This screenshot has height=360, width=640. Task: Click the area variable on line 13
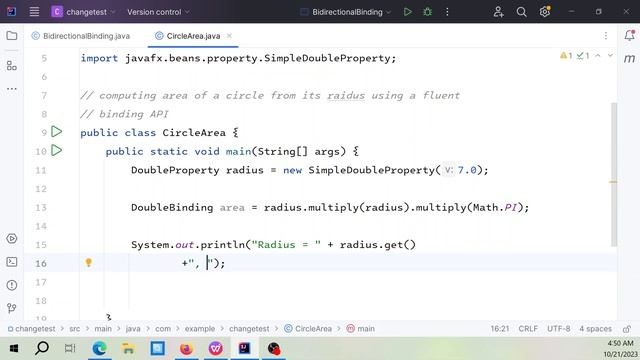[232, 207]
